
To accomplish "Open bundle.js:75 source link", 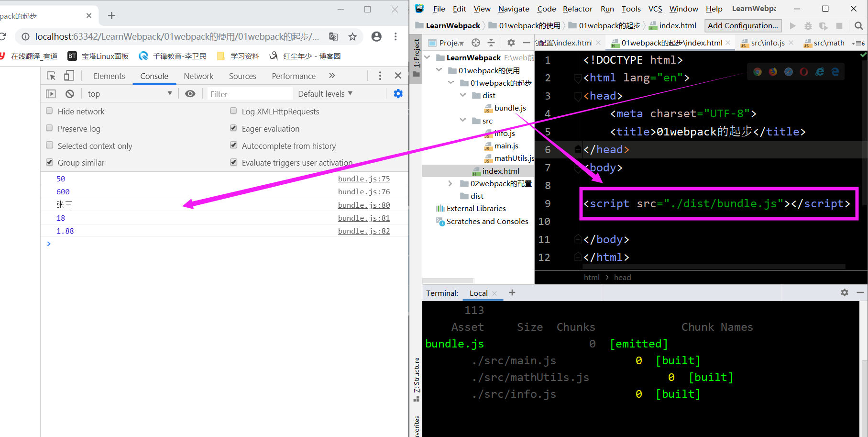I will (x=364, y=179).
